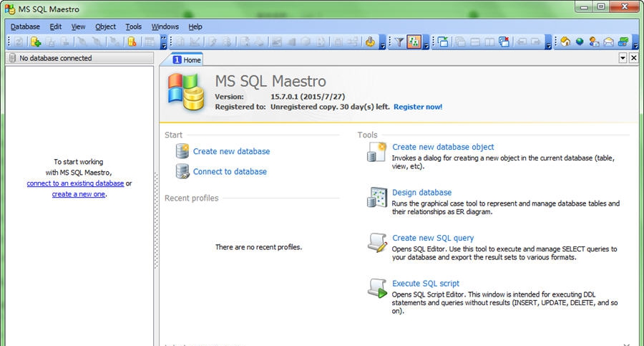Click the 'Create new database' link
Viewport: 644px width, 346px height.
[x=231, y=151]
